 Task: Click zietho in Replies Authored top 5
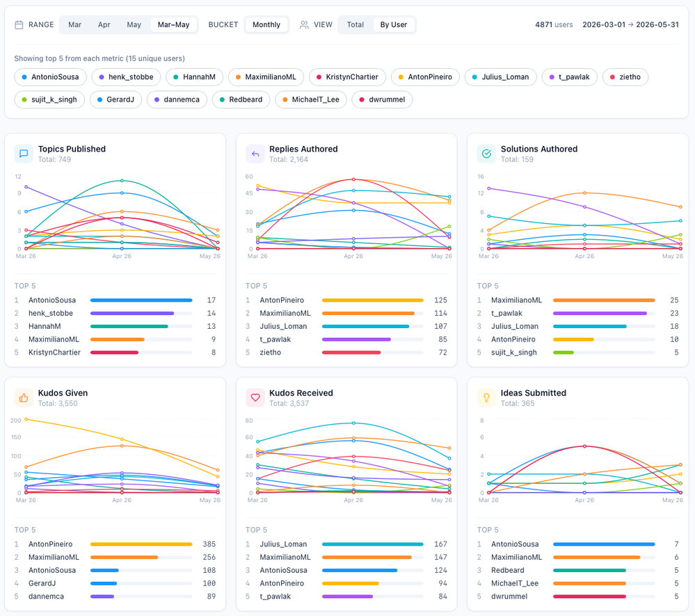click(271, 352)
